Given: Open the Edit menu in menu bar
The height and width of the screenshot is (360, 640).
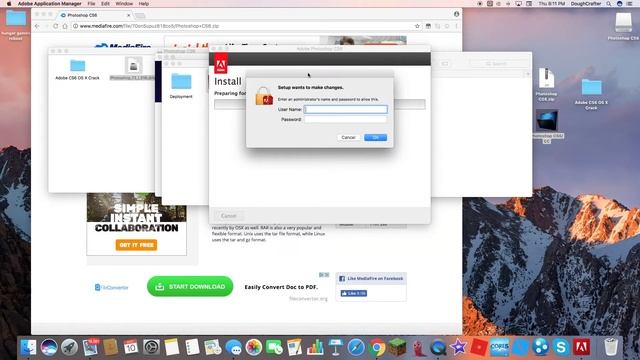Looking at the screenshot, I should point(105,4).
